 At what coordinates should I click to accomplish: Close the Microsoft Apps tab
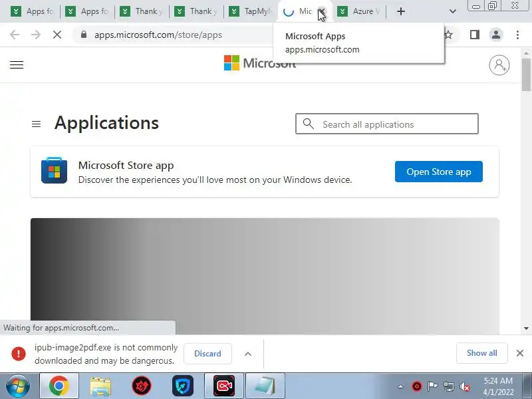[322, 11]
